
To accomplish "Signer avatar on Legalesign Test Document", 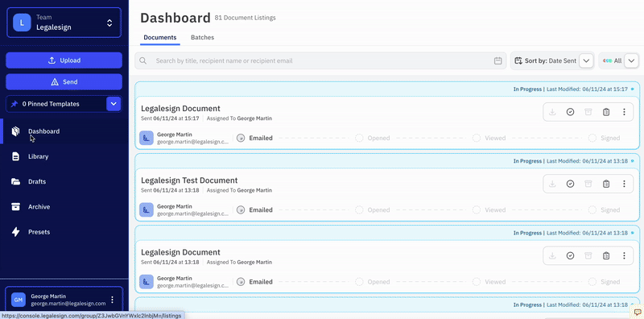I will pyautogui.click(x=147, y=209).
